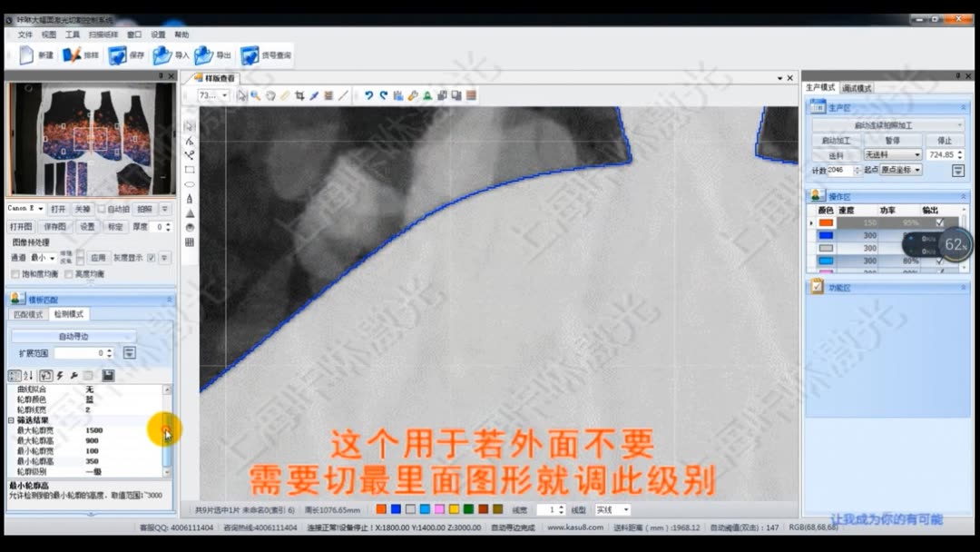Click the magnifier zoom icon above the canvas

(255, 94)
